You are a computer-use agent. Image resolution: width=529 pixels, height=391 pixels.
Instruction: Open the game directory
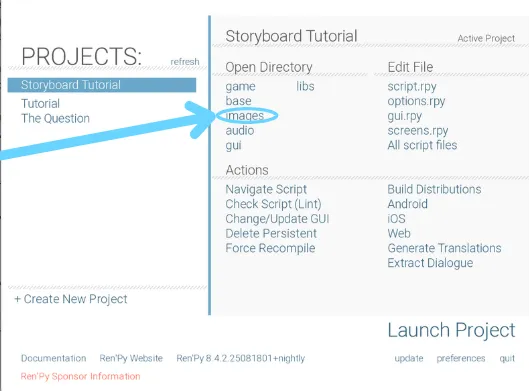coord(241,87)
